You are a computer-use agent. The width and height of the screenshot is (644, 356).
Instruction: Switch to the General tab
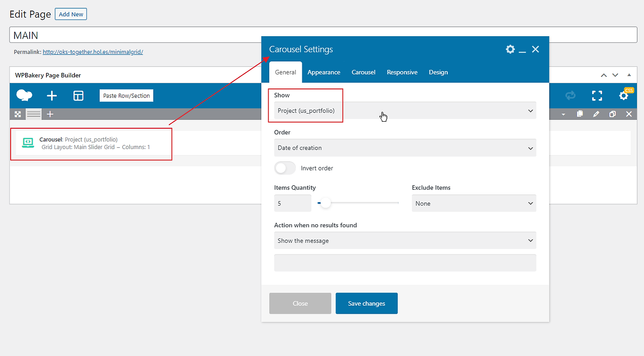click(x=285, y=72)
